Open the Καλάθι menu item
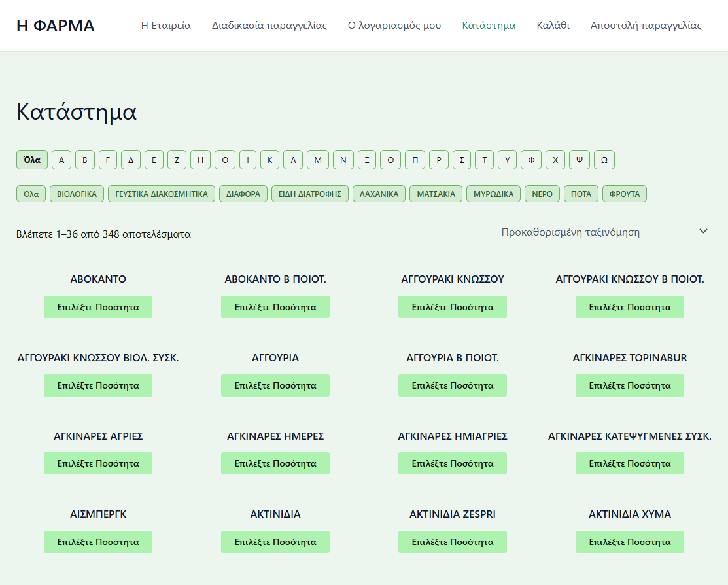This screenshot has height=585, width=728. point(553,26)
